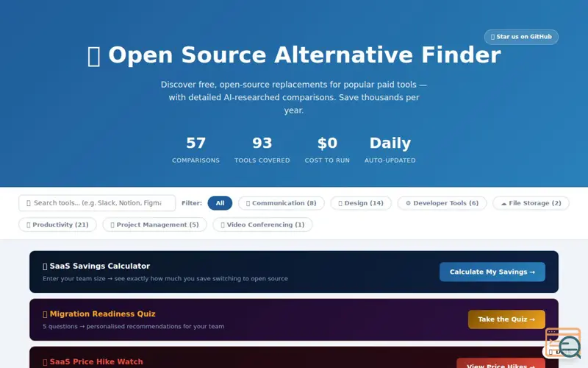Filter by Productivity (21)
The image size is (588, 368).
[x=57, y=224]
